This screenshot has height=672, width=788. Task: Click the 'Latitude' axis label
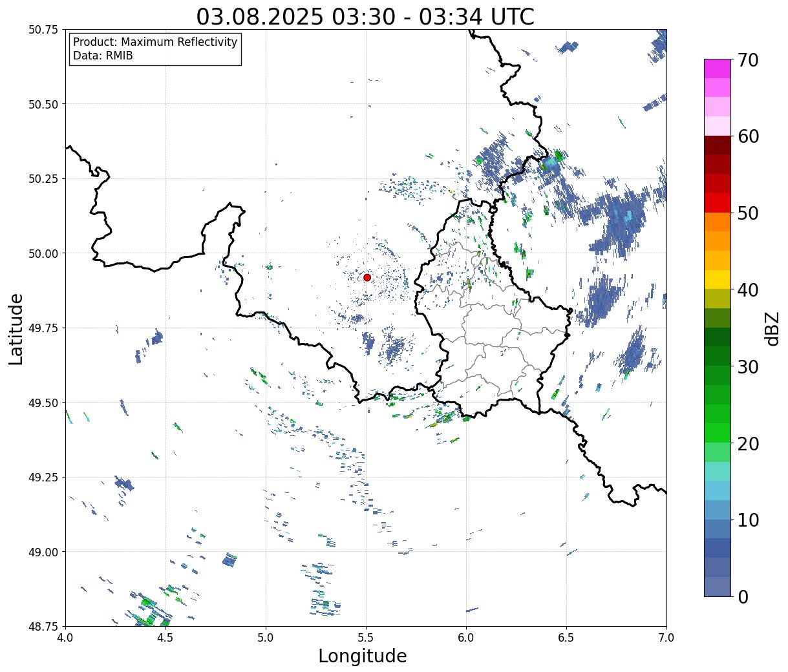16,328
